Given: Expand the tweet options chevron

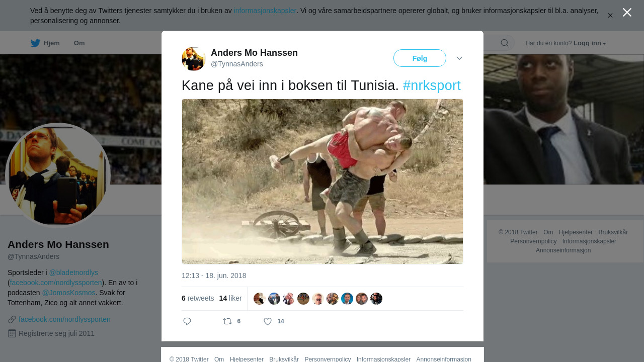Looking at the screenshot, I should pos(459,58).
